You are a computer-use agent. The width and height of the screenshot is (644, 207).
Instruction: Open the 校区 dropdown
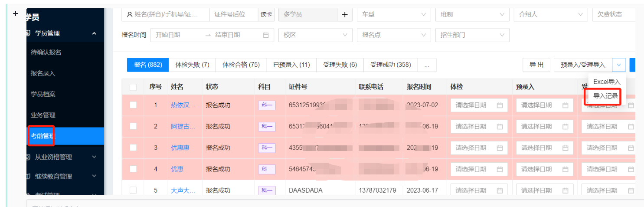(x=315, y=35)
